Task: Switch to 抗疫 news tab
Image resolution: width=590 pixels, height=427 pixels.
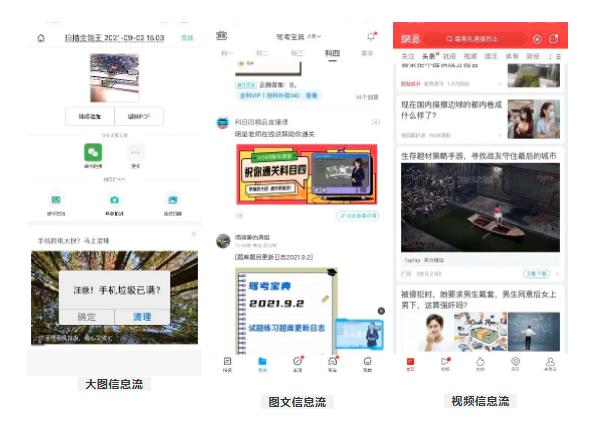Action: pos(449,56)
